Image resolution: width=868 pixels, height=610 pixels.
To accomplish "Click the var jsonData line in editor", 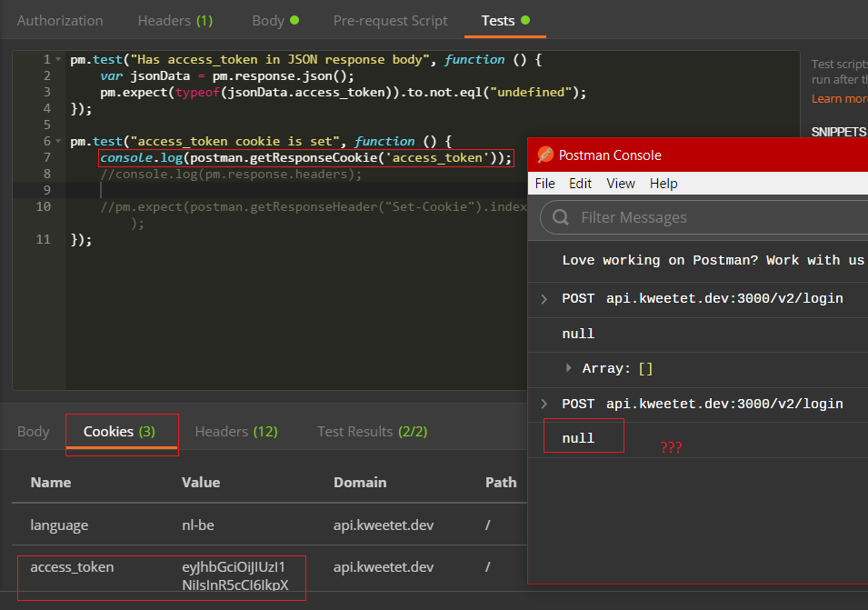I will [x=227, y=75].
